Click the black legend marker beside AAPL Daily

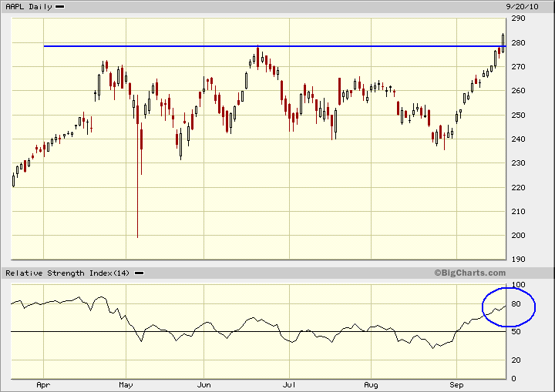60,6
